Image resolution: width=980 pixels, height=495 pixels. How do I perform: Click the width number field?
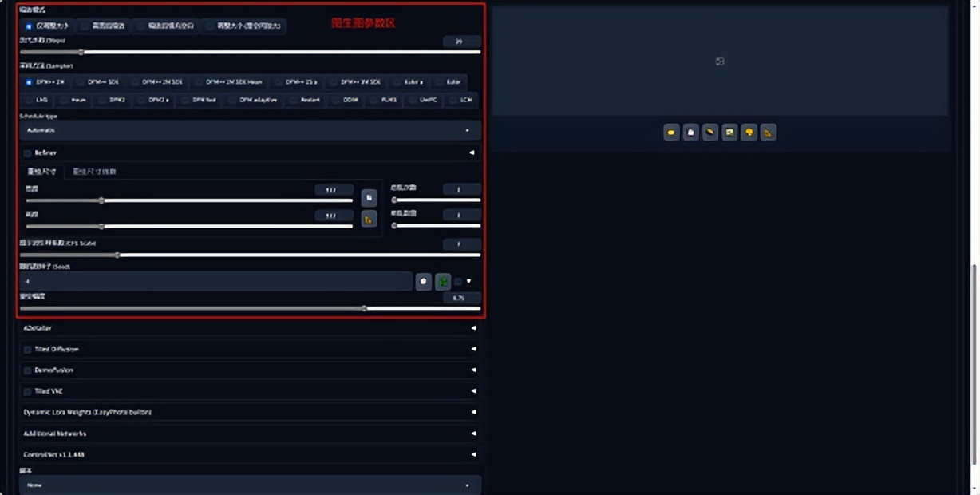coord(334,190)
